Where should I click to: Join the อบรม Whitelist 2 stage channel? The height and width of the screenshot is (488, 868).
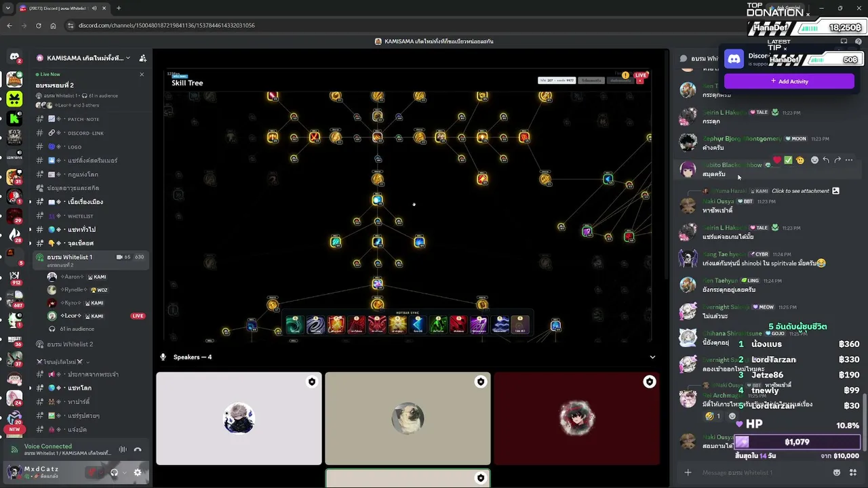[91, 344]
